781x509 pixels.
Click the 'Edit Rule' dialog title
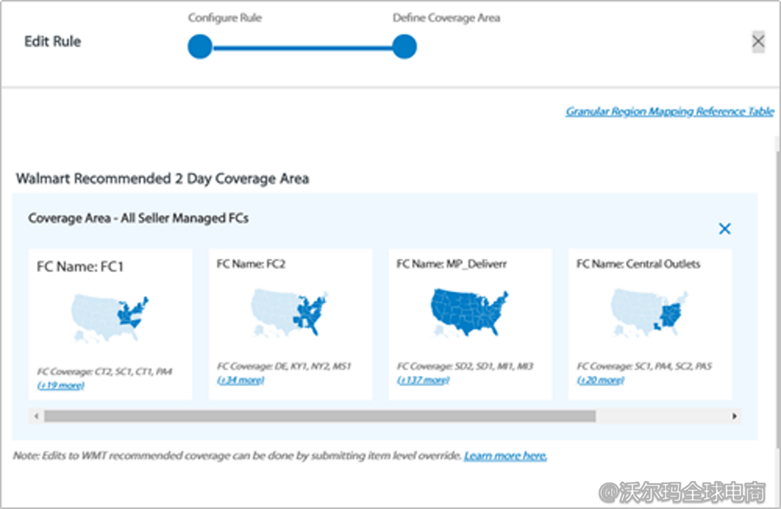tap(52, 41)
